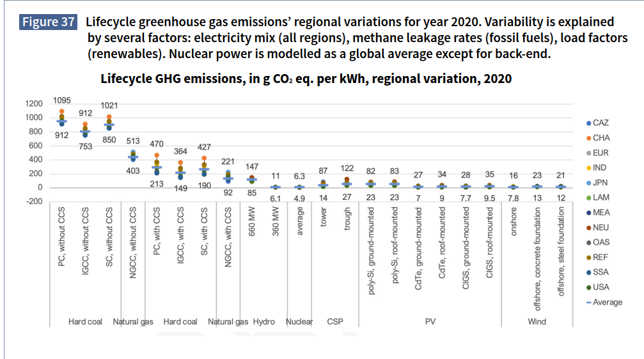The width and height of the screenshot is (644, 359).
Task: Select the USA green legend dot
Action: click(588, 287)
